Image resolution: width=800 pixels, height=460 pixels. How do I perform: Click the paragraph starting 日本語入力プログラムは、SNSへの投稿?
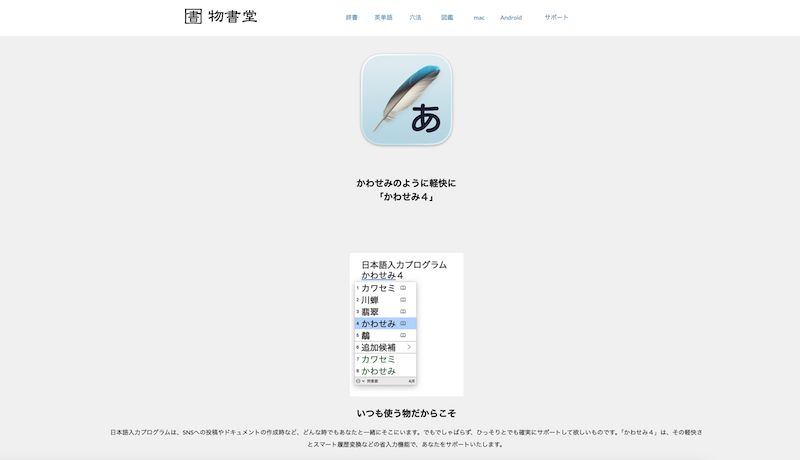click(x=406, y=438)
